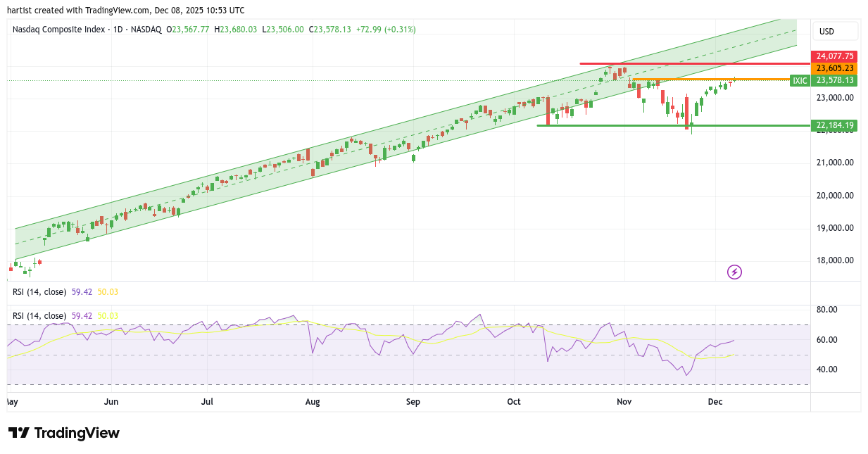The height and width of the screenshot is (454, 868).
Task: Click the TradingView logo
Action: pos(63,433)
